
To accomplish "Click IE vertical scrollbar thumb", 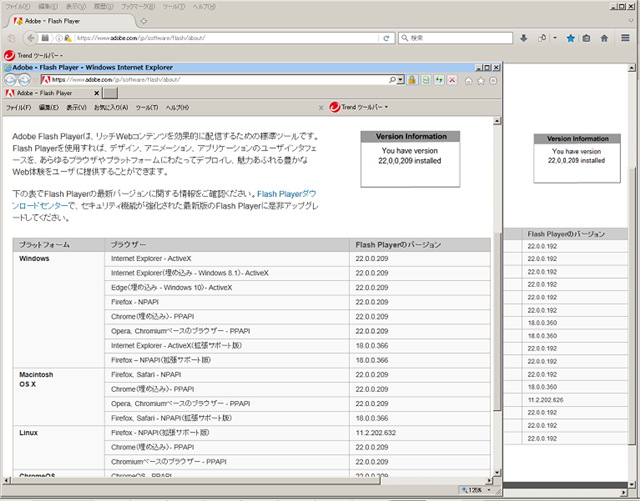I will [497, 322].
